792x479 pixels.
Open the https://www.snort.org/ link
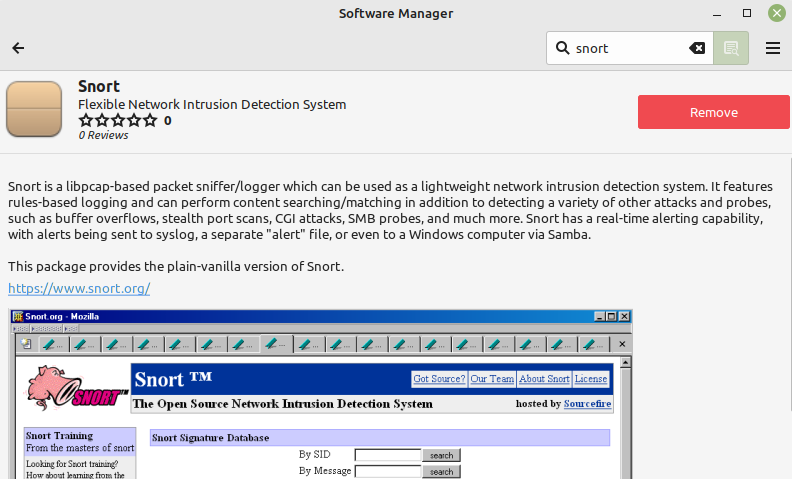tap(79, 289)
